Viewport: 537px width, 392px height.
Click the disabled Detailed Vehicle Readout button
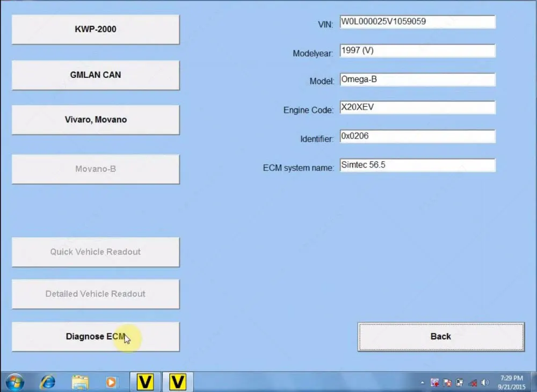[96, 294]
